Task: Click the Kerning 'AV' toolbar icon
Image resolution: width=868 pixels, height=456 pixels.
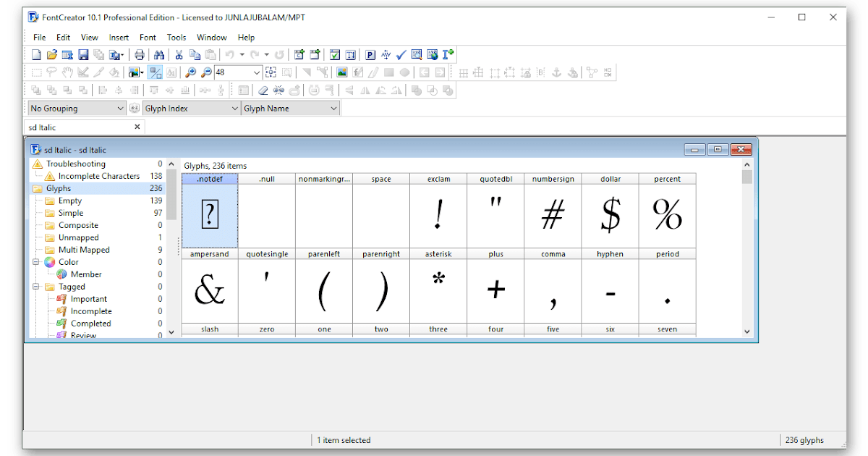Action: (386, 54)
